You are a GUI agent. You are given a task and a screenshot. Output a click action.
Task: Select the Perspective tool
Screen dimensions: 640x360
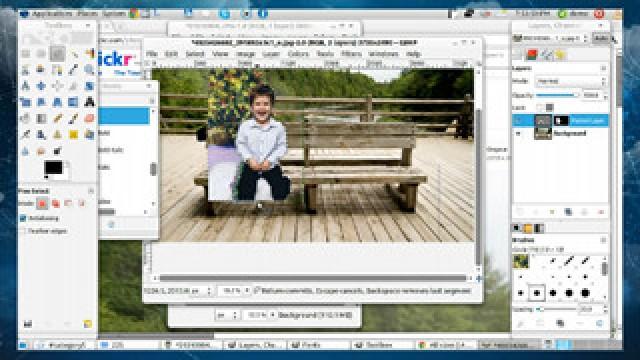click(x=57, y=102)
